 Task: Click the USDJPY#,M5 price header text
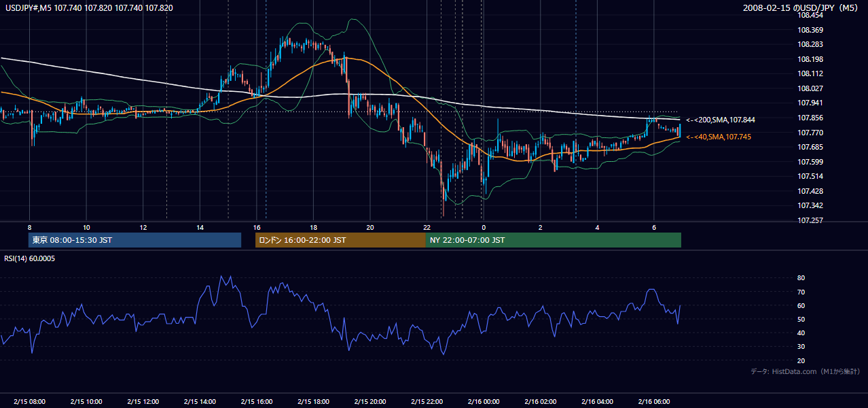88,7
